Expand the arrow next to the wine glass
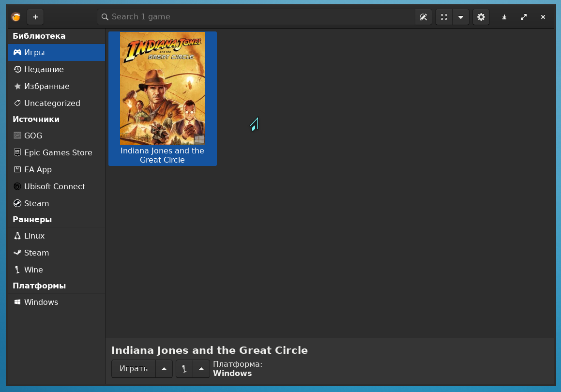The image size is (561, 392). point(201,369)
